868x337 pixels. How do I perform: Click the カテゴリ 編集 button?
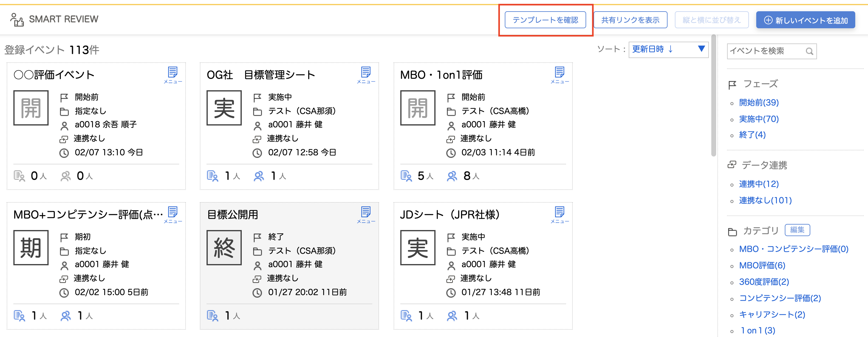[797, 230]
